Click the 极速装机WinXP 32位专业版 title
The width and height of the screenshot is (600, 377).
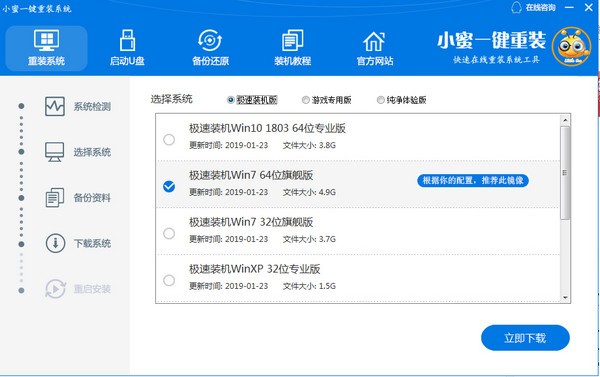pos(254,269)
